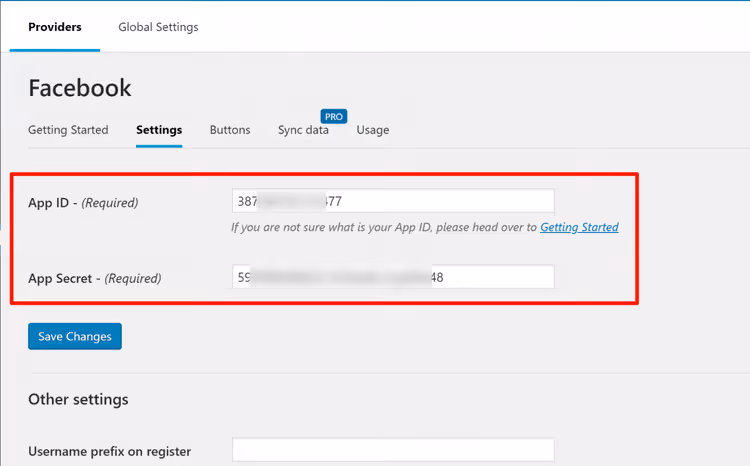This screenshot has height=466, width=750.
Task: Open the Providers tab
Action: (x=55, y=27)
